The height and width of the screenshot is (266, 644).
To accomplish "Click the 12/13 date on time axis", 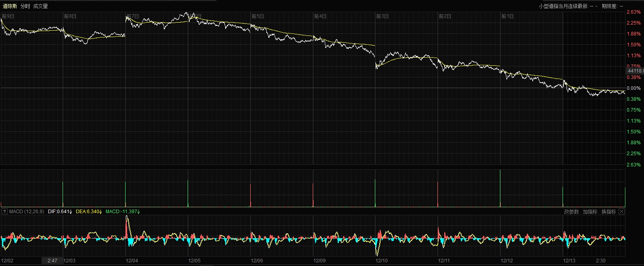I will [x=569, y=261].
